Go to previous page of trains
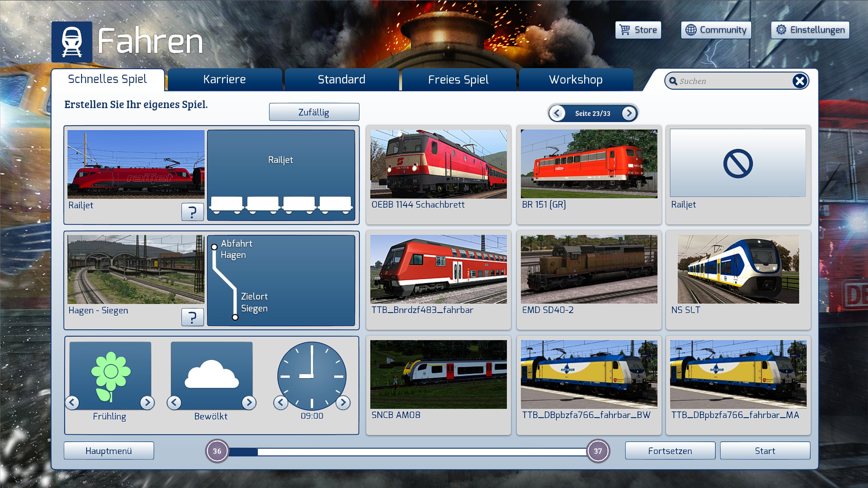 [x=557, y=113]
